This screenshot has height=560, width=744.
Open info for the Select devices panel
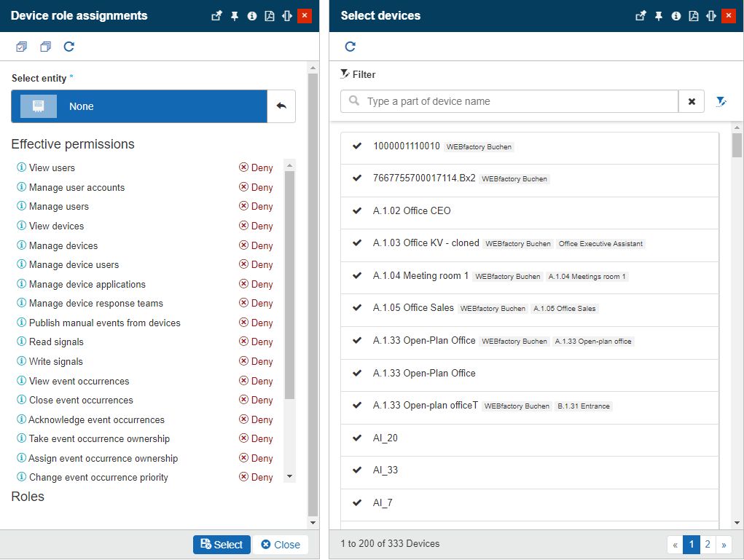676,16
